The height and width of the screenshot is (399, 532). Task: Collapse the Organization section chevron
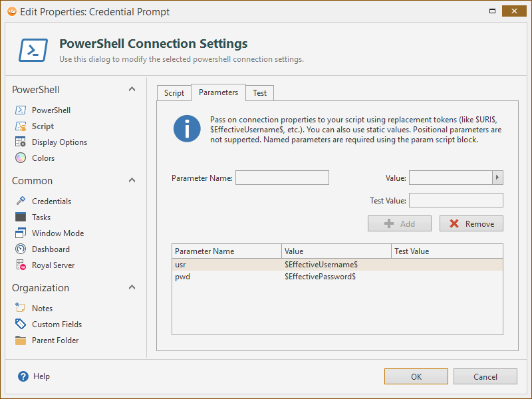point(132,288)
